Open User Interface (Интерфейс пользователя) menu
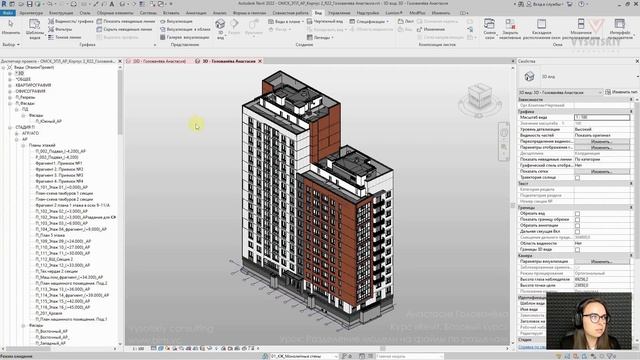The image size is (640, 360). coord(620,29)
